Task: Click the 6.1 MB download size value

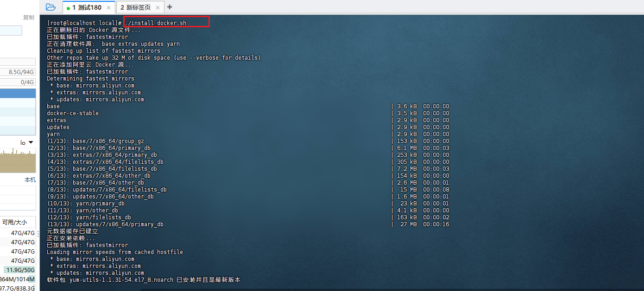Action: pyautogui.click(x=407, y=148)
